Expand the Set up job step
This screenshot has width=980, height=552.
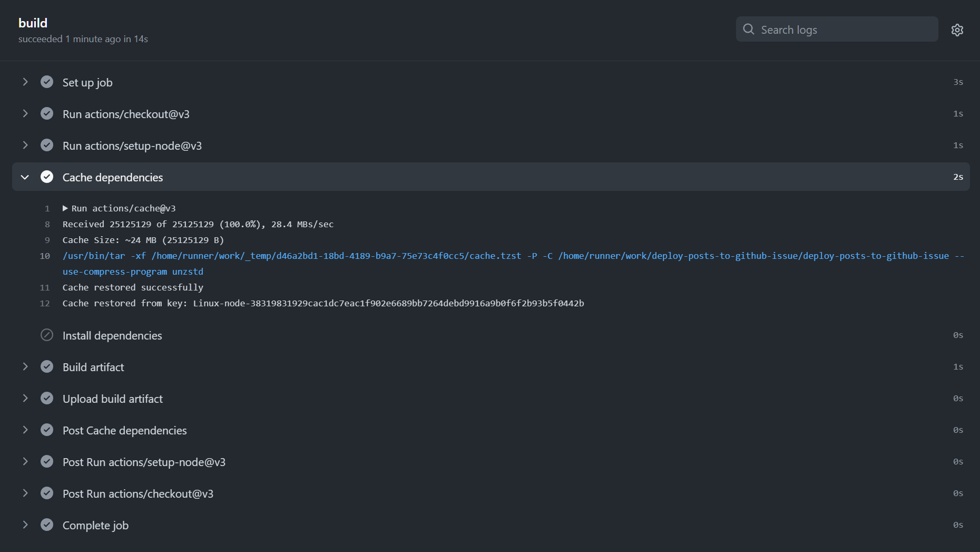pyautogui.click(x=24, y=82)
